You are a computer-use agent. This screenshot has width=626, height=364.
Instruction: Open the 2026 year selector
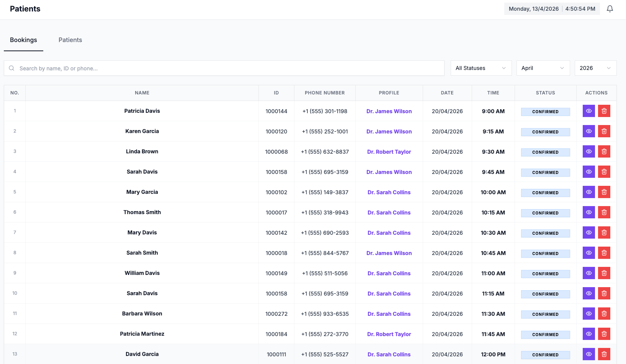point(595,68)
